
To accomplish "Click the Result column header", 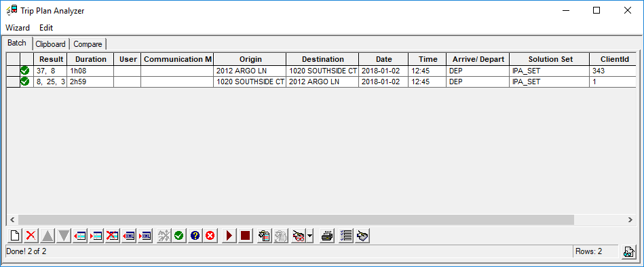I will (x=50, y=59).
